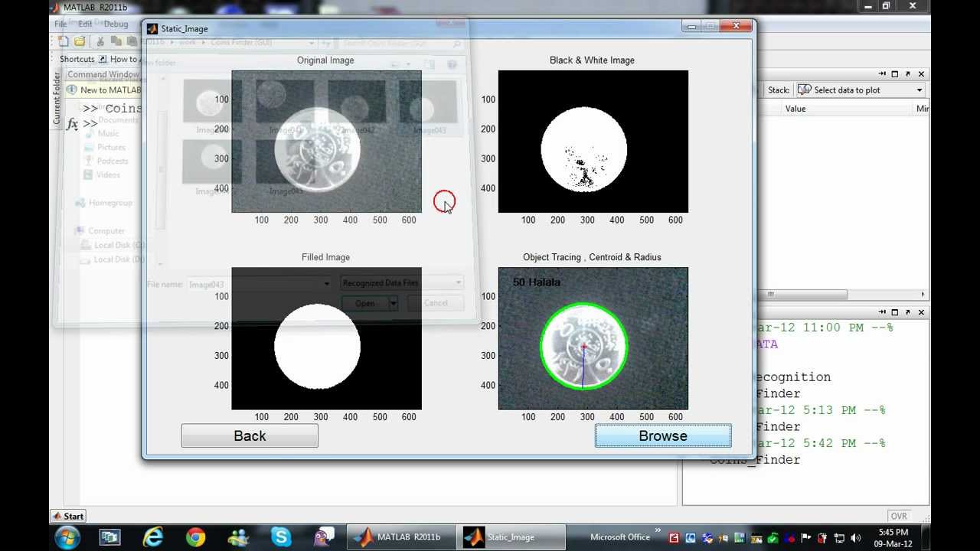Click the '50 Halala' label on the plot

[537, 282]
